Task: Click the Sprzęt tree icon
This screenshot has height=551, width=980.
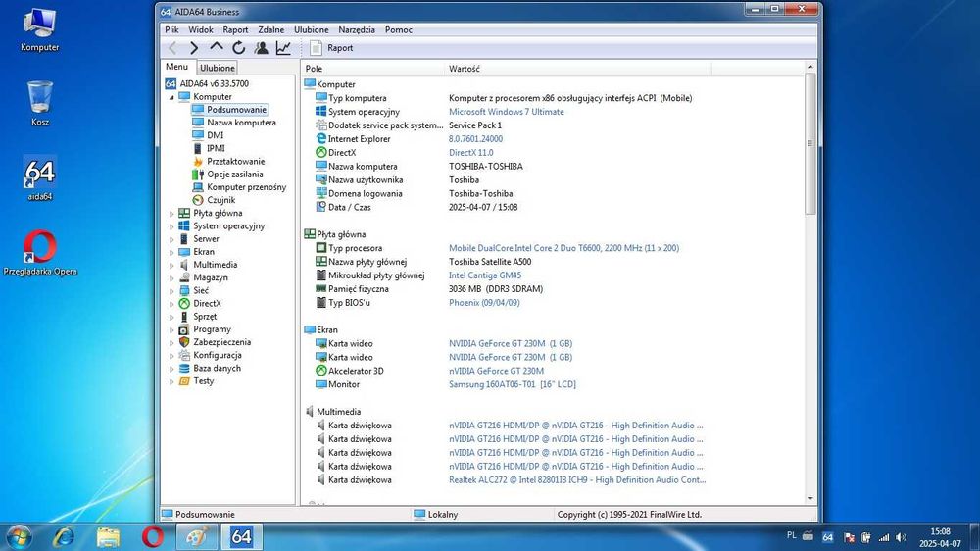Action: [184, 317]
